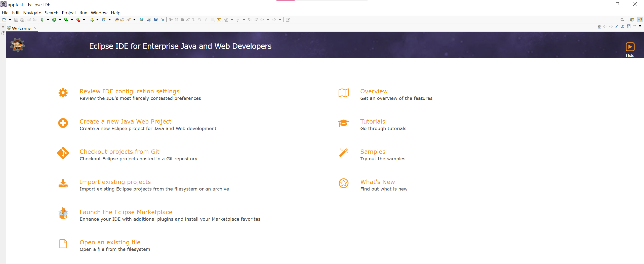Click the Welcome Home house icon

point(599,26)
